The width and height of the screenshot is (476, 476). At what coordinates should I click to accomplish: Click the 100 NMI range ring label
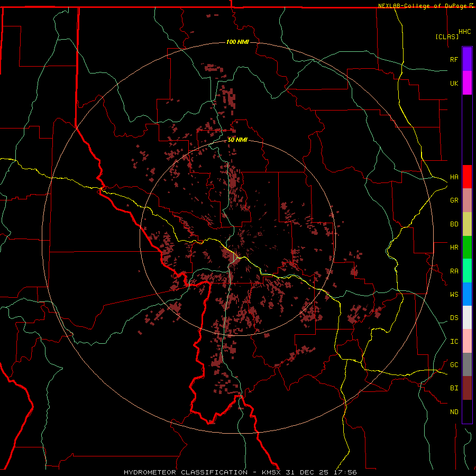pos(237,42)
